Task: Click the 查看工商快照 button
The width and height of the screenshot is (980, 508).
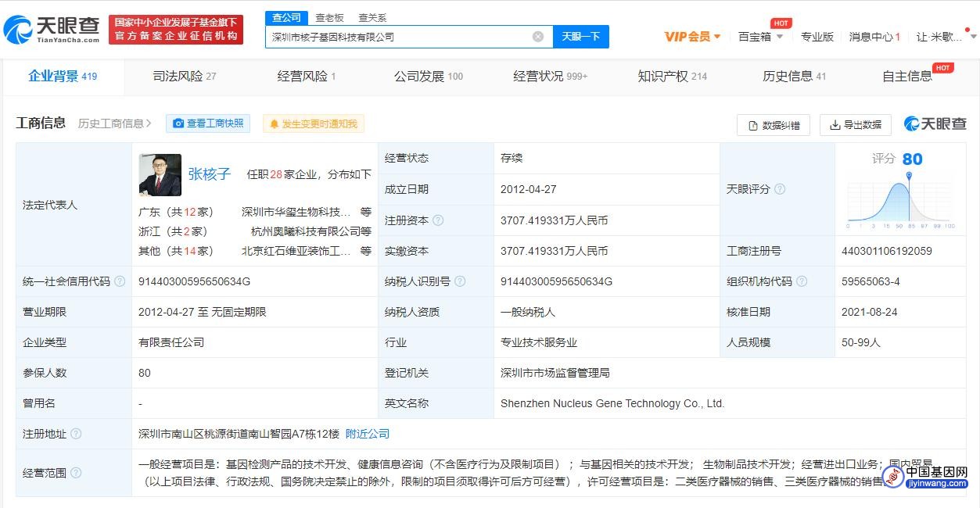Action: [208, 123]
